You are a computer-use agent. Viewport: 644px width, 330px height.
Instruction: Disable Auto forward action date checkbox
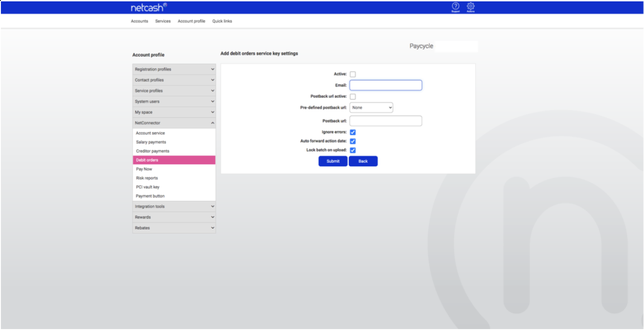[x=353, y=141]
